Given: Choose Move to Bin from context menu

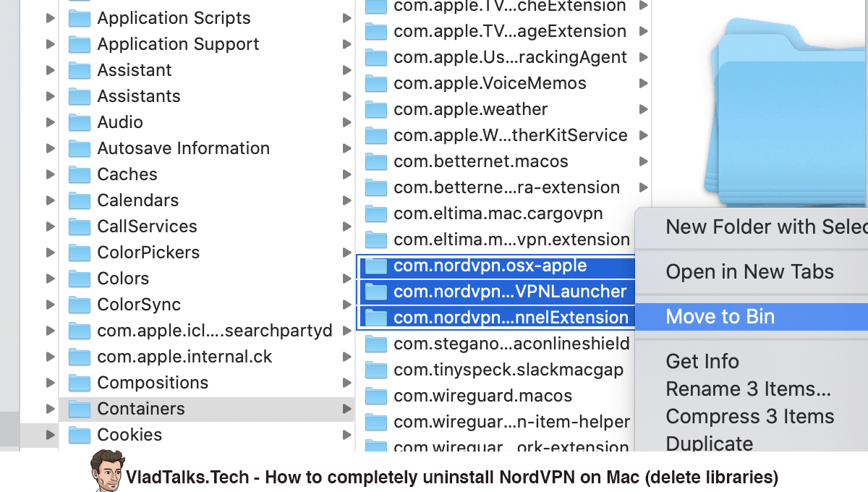Looking at the screenshot, I should coord(752,317).
